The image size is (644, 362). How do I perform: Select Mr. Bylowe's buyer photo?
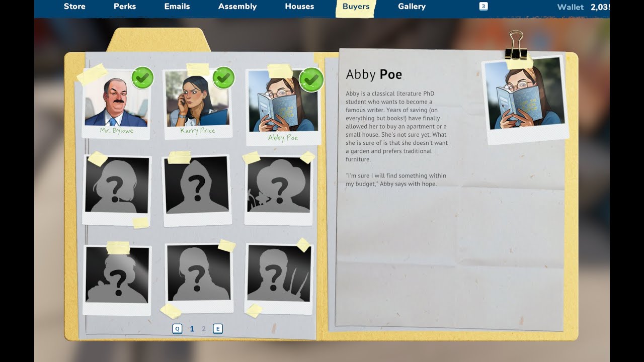115,105
